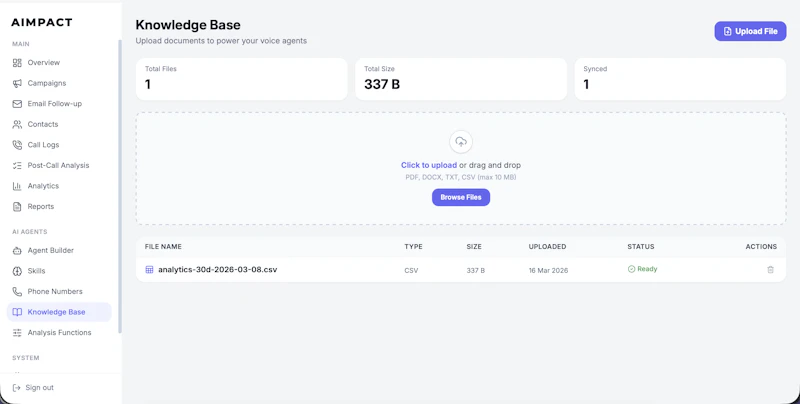Click the Phone Numbers handset icon
This screenshot has height=404, width=800.
17,291
